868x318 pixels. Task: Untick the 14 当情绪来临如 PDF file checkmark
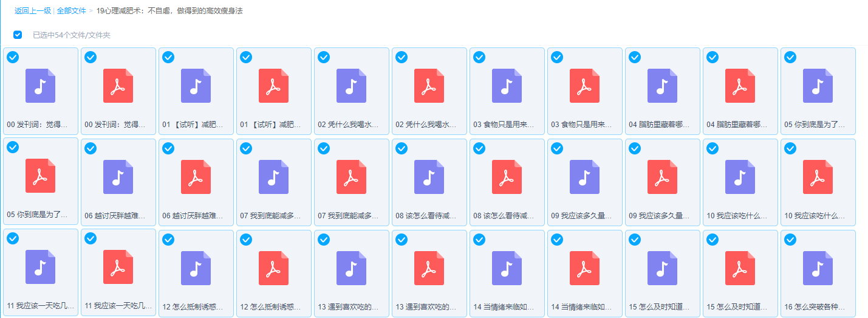(x=557, y=239)
